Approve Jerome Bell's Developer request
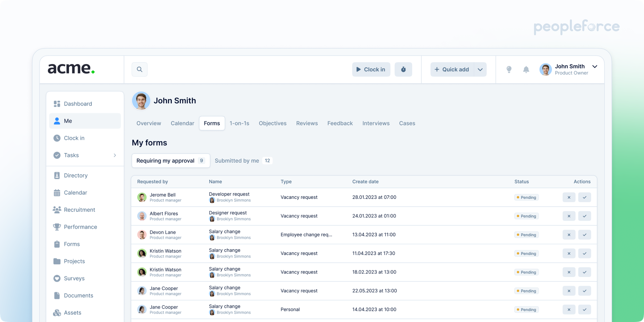The width and height of the screenshot is (644, 322). coord(584,197)
